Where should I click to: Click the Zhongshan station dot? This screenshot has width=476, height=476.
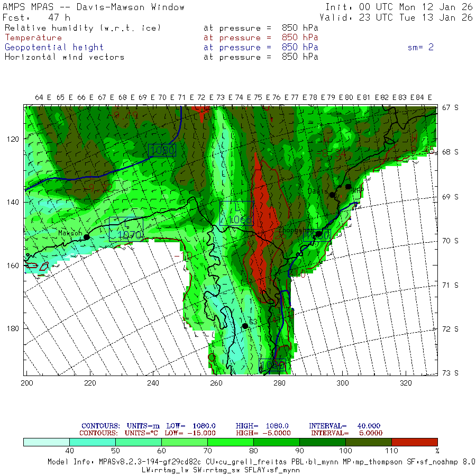(318, 234)
